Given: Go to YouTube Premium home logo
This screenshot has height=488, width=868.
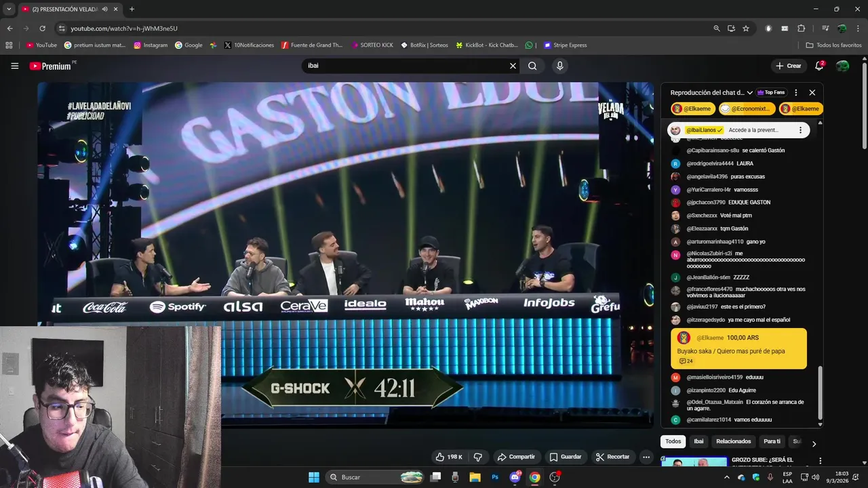Looking at the screenshot, I should tap(52, 66).
